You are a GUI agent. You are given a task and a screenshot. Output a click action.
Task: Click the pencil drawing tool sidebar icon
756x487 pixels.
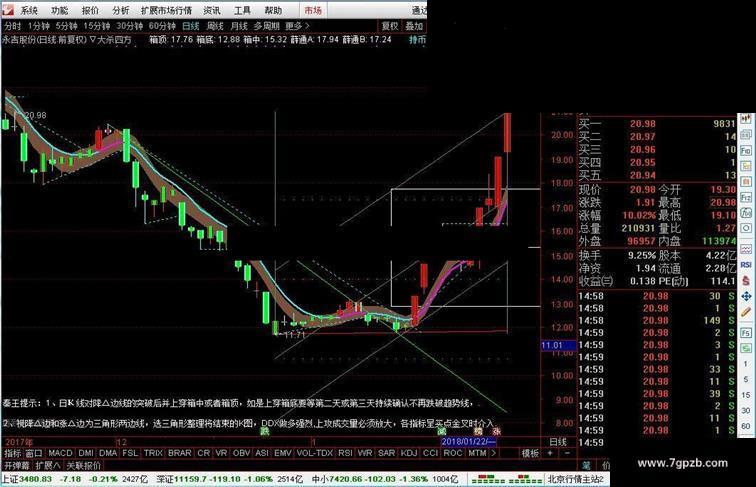(746, 312)
